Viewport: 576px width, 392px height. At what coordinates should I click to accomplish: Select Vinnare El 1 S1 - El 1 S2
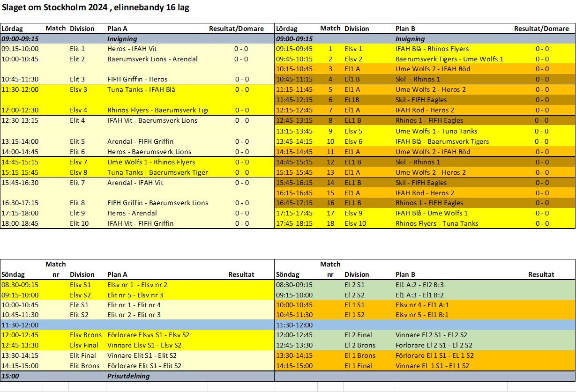tap(432, 366)
